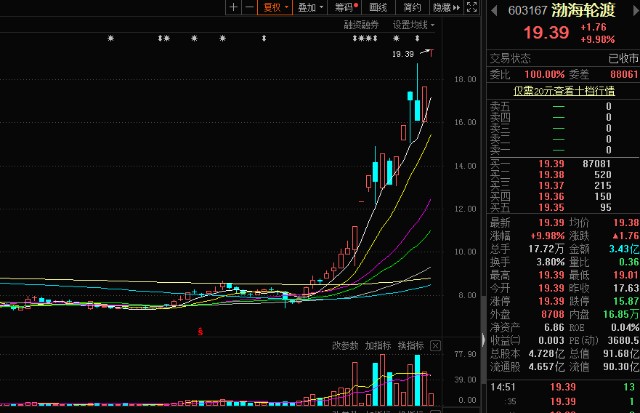Click the 改参数 button
This screenshot has height=413, width=640.
pyautogui.click(x=345, y=346)
